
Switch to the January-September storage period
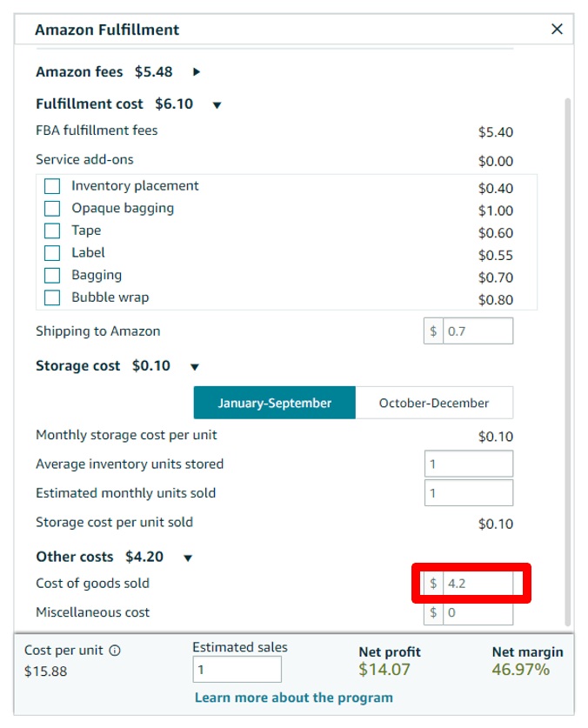(274, 403)
